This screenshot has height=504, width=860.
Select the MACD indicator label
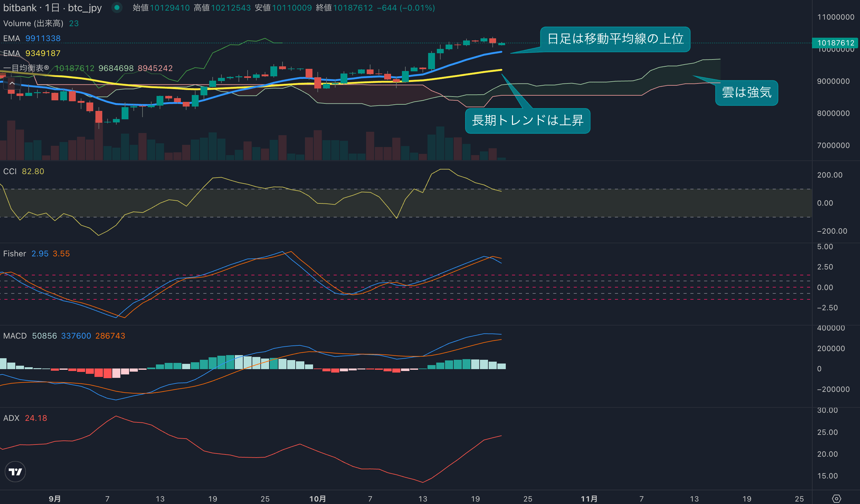pyautogui.click(x=15, y=335)
